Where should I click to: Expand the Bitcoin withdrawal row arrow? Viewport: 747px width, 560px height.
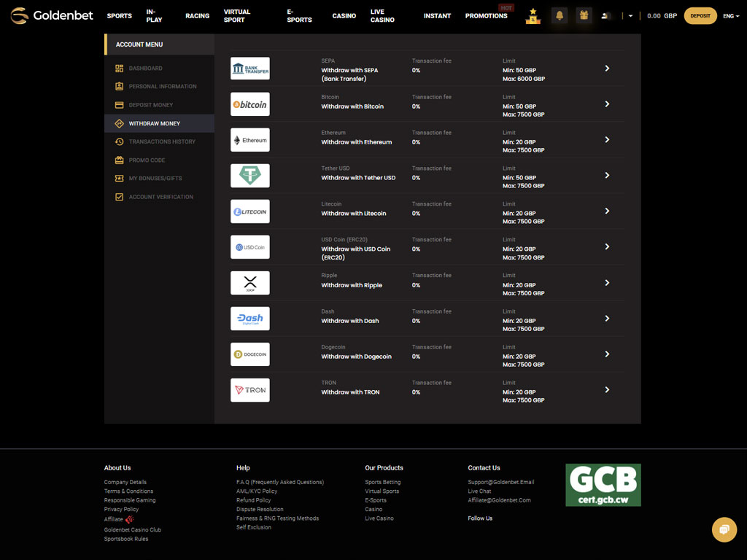(607, 104)
